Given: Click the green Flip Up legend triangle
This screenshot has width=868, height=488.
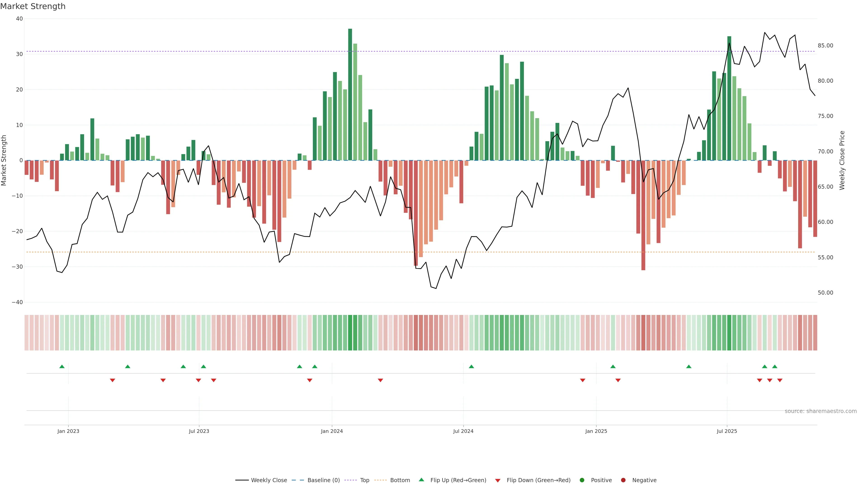Looking at the screenshot, I should (421, 480).
